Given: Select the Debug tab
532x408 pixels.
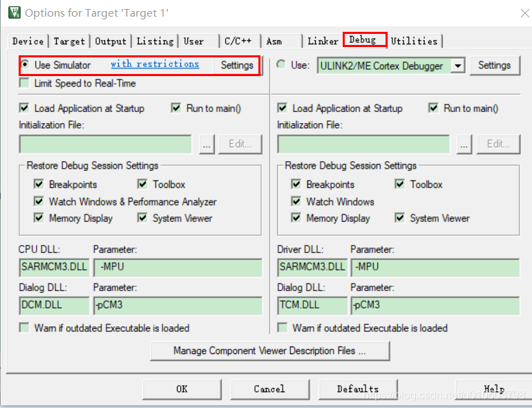Looking at the screenshot, I should pyautogui.click(x=365, y=39).
